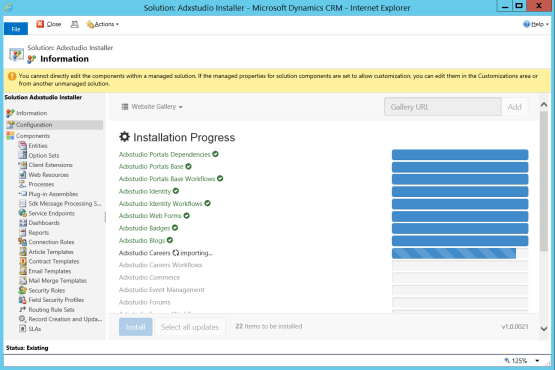Click the Adxstudio Careers importing row text
Image resolution: width=555 pixels, height=370 pixels.
tap(166, 253)
